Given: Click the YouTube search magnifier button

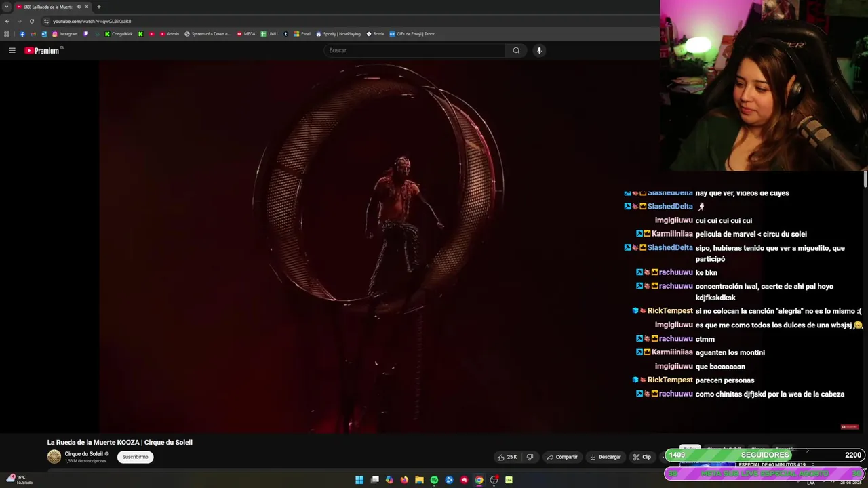Looking at the screenshot, I should point(516,50).
